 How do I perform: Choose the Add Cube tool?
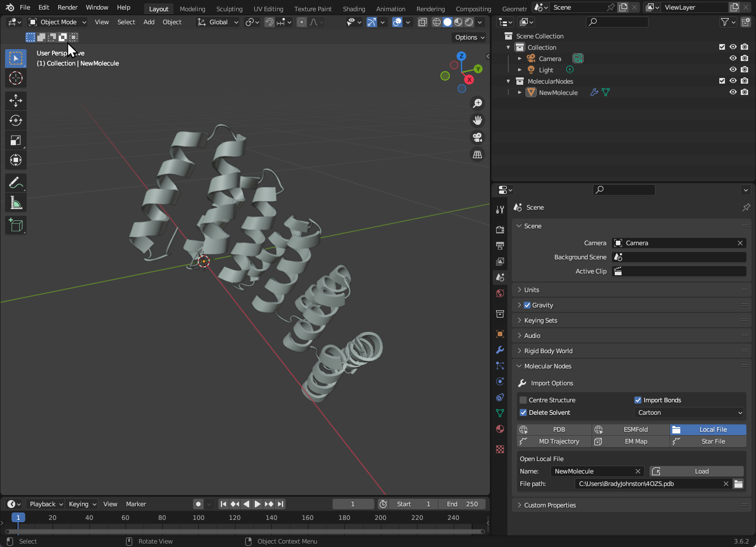[16, 225]
